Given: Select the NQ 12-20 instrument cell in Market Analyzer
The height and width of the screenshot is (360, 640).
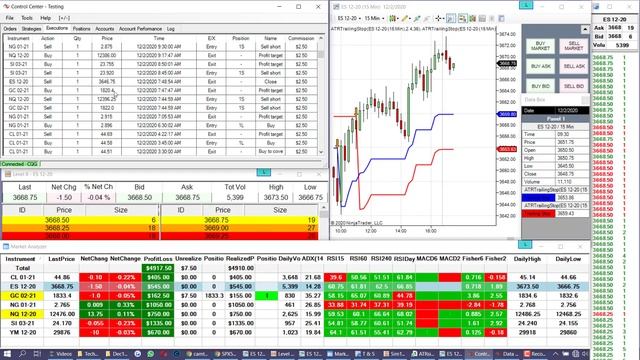Looking at the screenshot, I should pyautogui.click(x=22, y=314).
